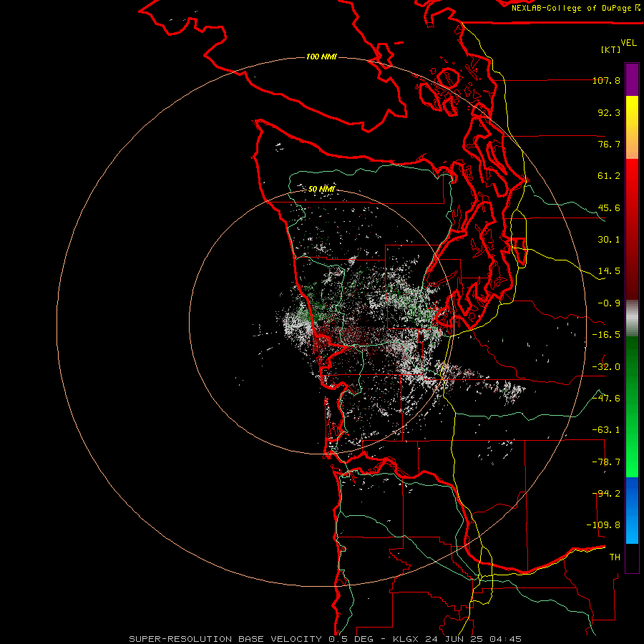The width and height of the screenshot is (644, 644).
Task: Click the TH legend label
Action: pos(615,557)
